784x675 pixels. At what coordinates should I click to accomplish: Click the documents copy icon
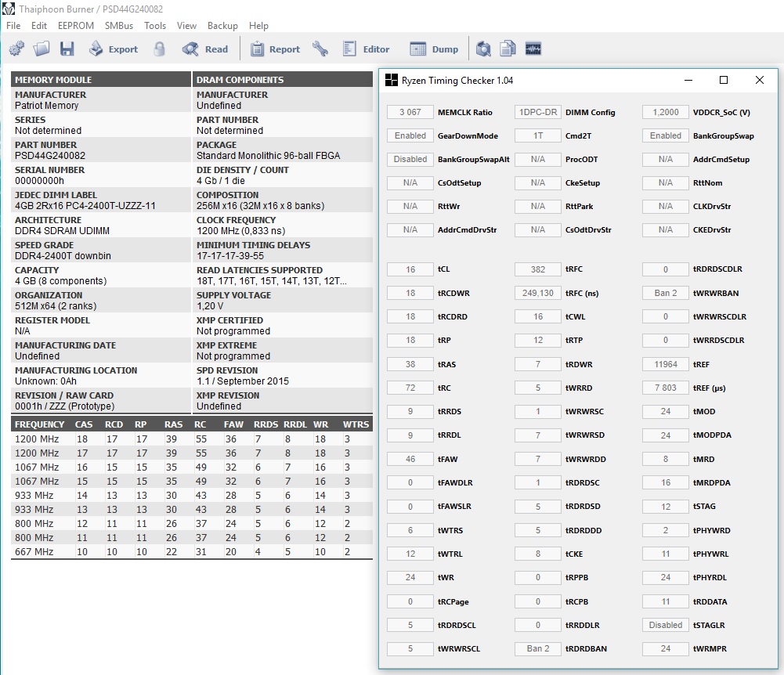click(x=508, y=49)
